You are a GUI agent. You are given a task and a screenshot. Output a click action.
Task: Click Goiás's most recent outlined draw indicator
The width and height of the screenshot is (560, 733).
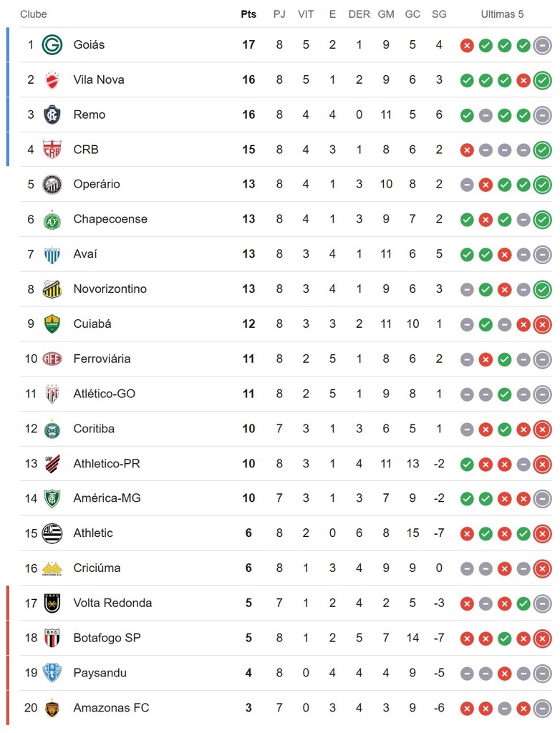point(542,46)
